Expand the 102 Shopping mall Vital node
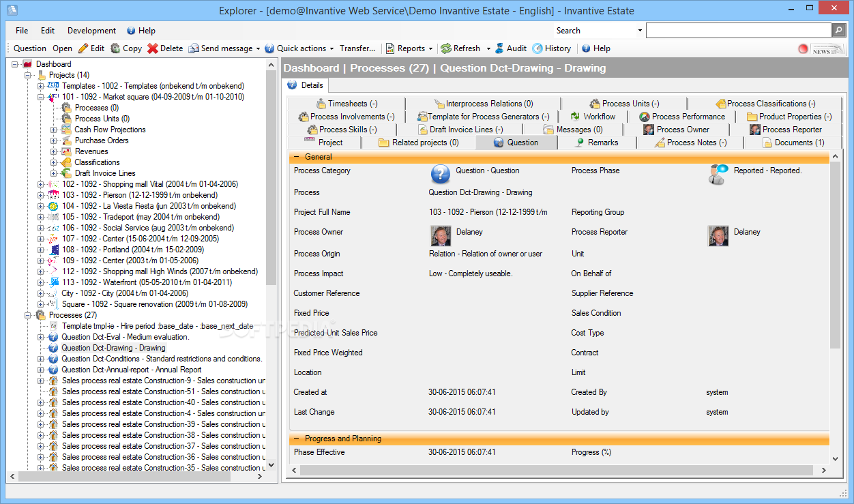 point(40,184)
